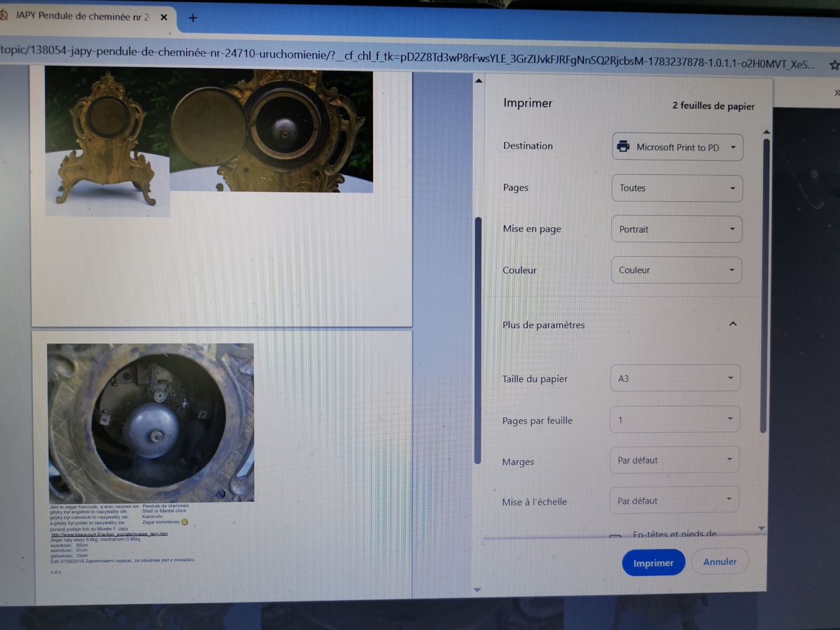Bookmark this page with the star icon
840x630 pixels.
[834, 64]
